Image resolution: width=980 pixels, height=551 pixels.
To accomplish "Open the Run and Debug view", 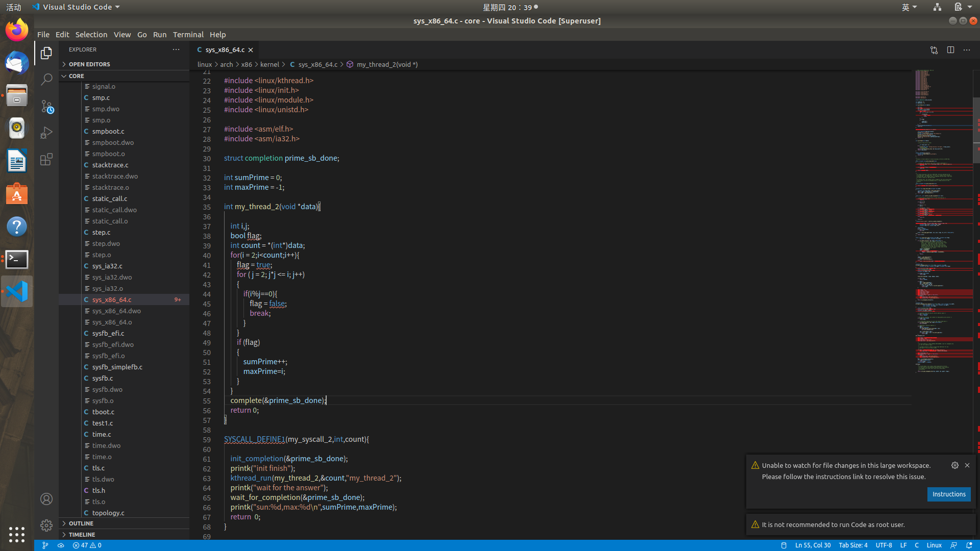I will (46, 133).
